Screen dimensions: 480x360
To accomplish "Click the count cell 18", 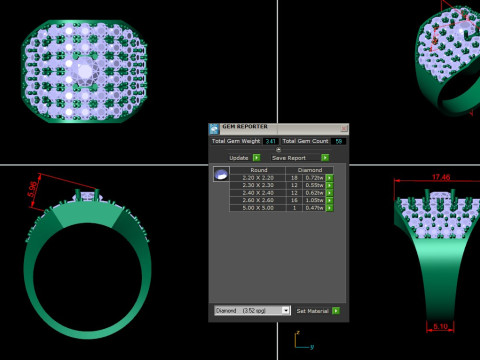I will pos(294,178).
